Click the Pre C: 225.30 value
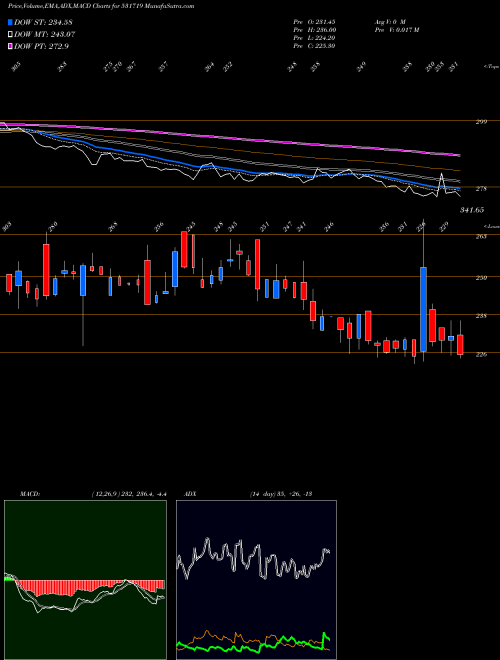 (x=314, y=46)
